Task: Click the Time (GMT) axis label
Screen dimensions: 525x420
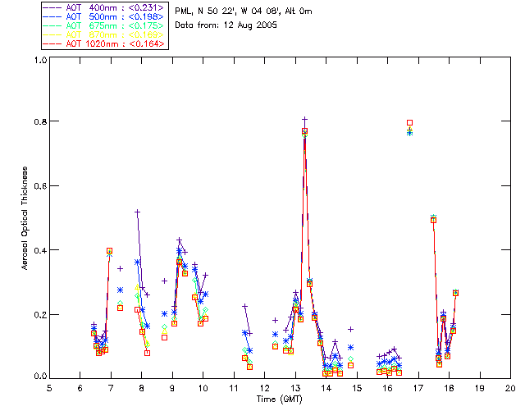Action: pos(280,398)
